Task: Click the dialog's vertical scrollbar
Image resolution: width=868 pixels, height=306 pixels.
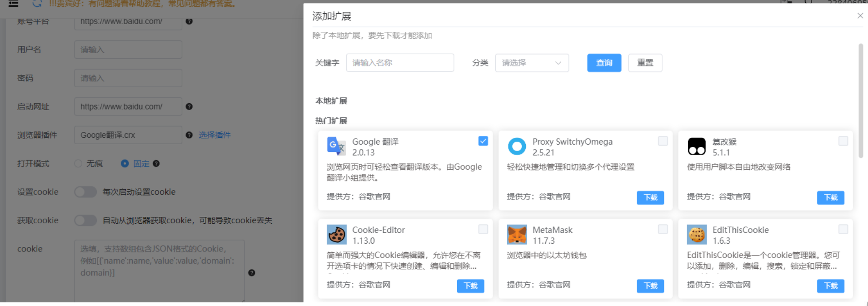Action: click(861, 101)
